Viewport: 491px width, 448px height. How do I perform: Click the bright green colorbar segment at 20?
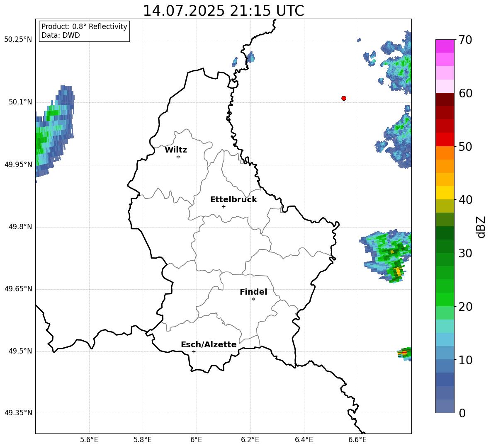(x=445, y=299)
